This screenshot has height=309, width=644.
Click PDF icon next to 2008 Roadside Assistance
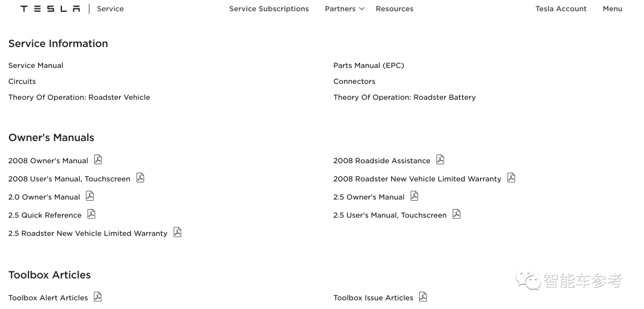440,160
